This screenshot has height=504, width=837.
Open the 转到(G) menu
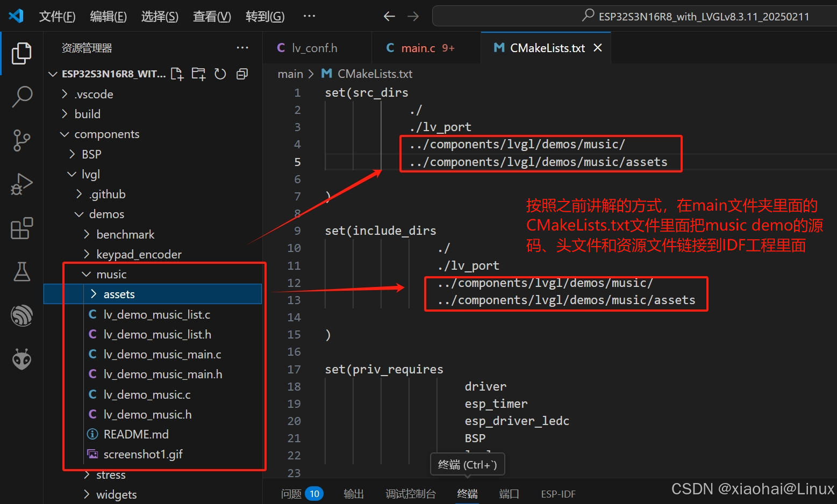coord(265,17)
